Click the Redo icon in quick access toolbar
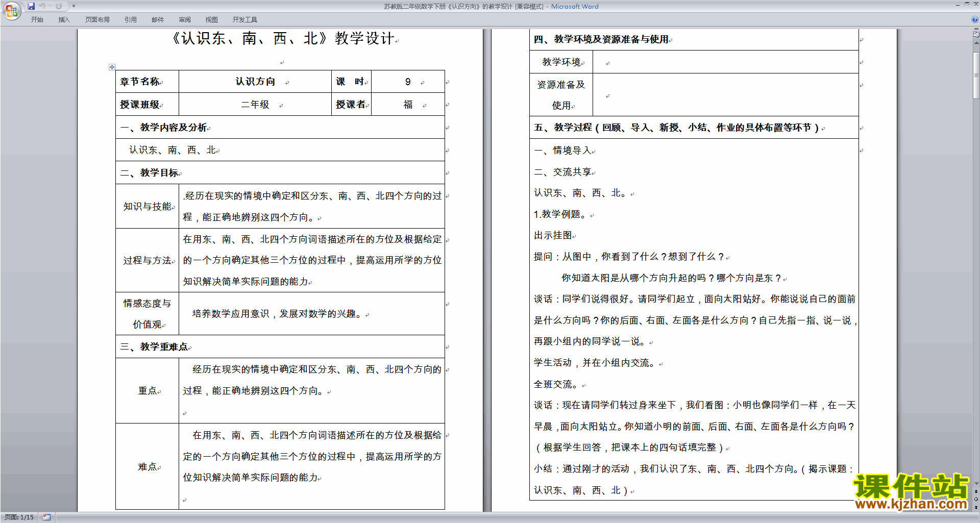 coord(59,6)
